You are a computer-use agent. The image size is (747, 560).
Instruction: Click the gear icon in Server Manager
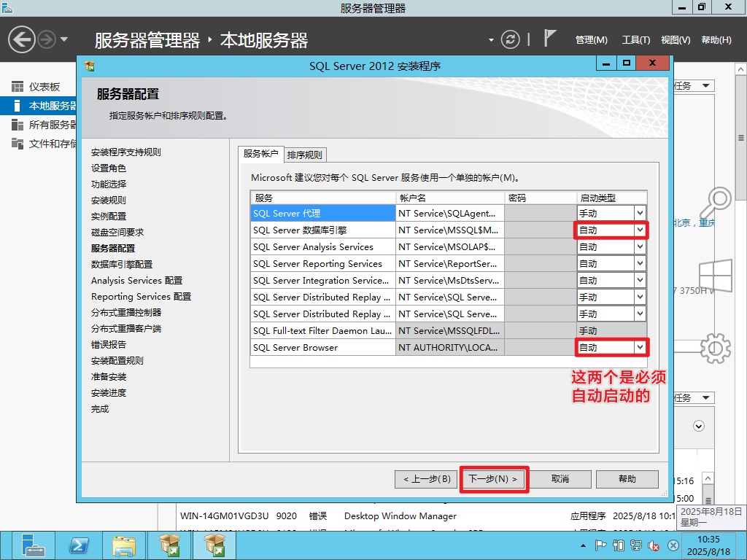click(716, 349)
